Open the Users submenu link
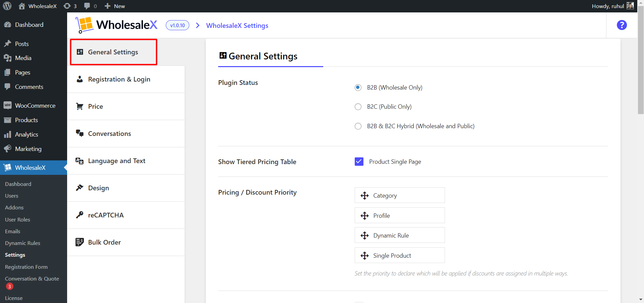The height and width of the screenshot is (303, 644). tap(12, 196)
